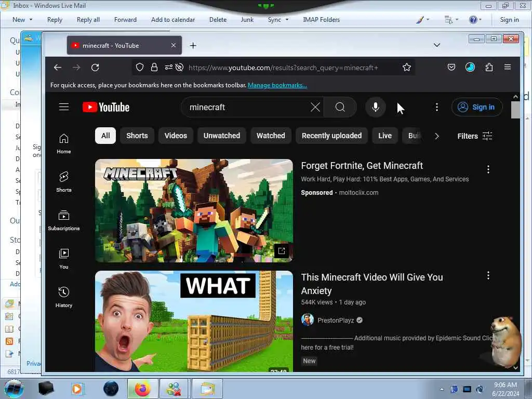Open the YouTube hamburger guide menu
Viewport: 532px width, 399px height.
coord(64,107)
